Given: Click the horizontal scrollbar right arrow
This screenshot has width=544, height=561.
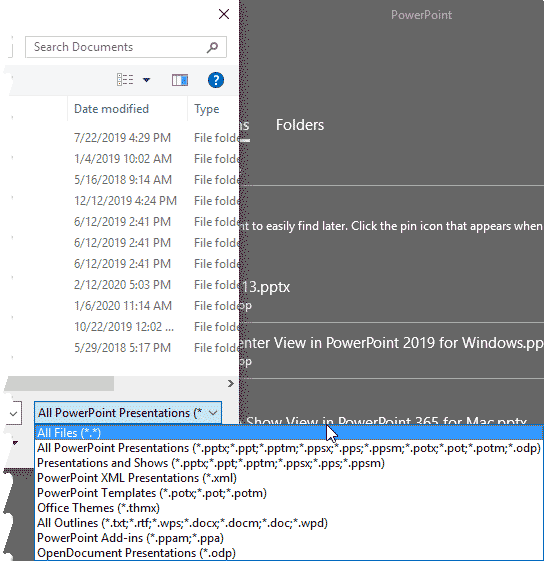Looking at the screenshot, I should pyautogui.click(x=231, y=384).
